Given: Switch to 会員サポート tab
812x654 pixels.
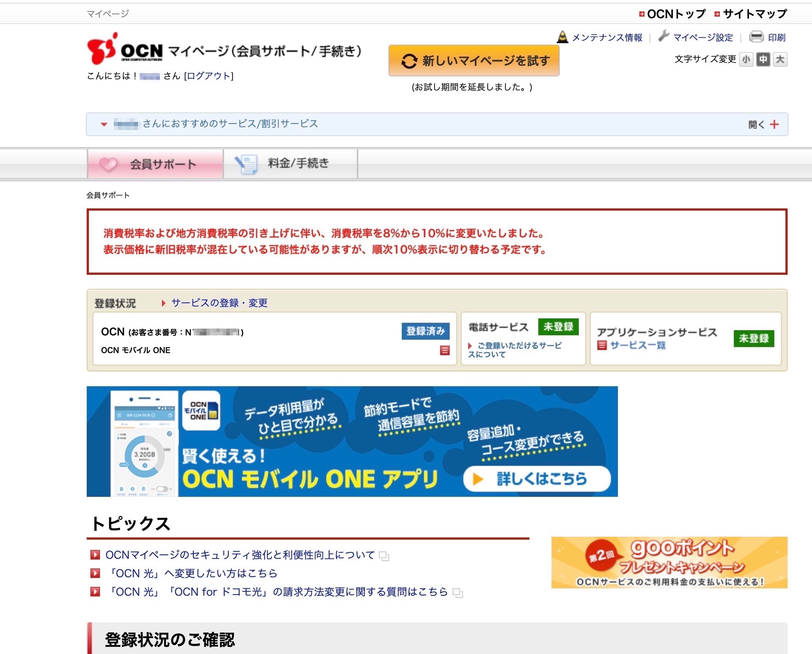Looking at the screenshot, I should (155, 164).
